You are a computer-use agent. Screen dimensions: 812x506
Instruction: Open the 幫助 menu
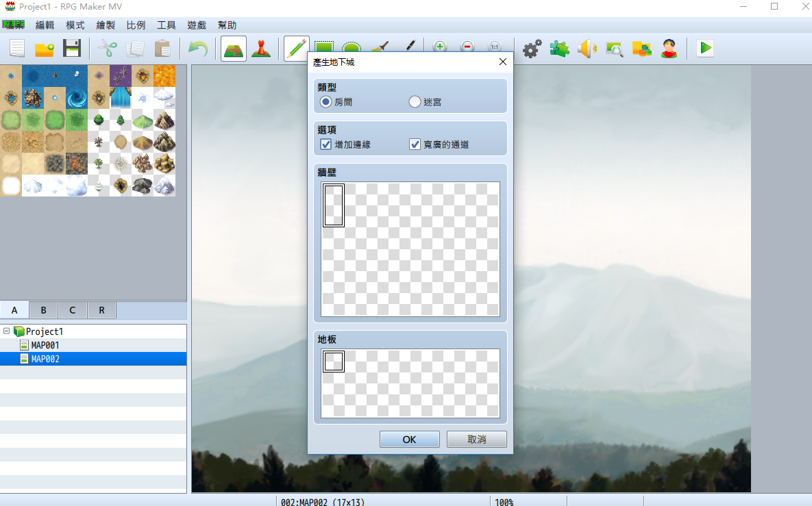(227, 25)
